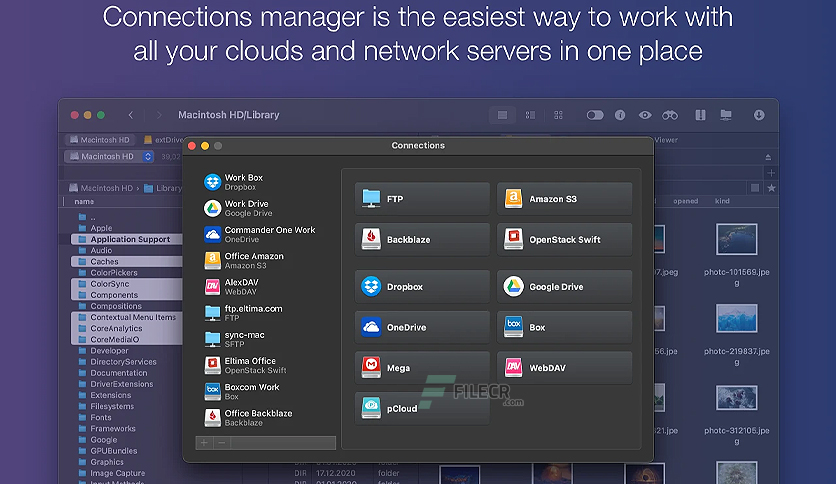Select sync-mac SFTP connection

click(x=265, y=338)
